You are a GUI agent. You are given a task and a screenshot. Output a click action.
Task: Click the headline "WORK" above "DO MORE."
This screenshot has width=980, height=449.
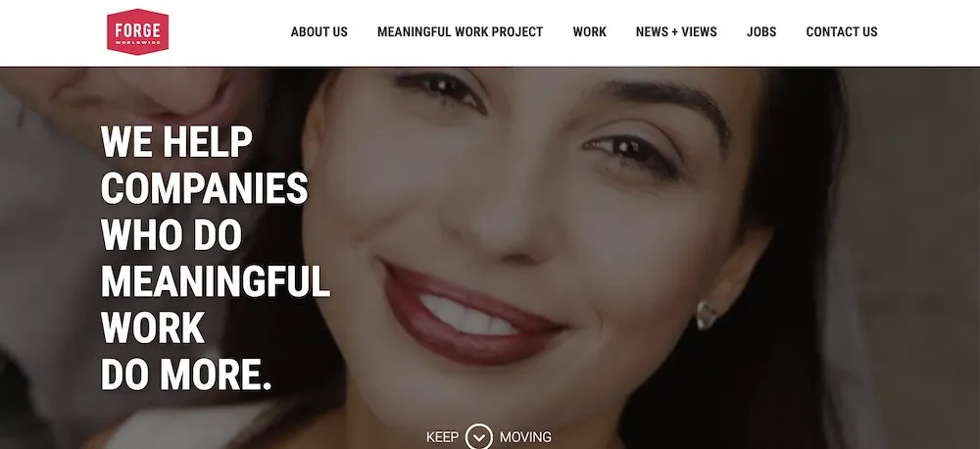tap(153, 327)
